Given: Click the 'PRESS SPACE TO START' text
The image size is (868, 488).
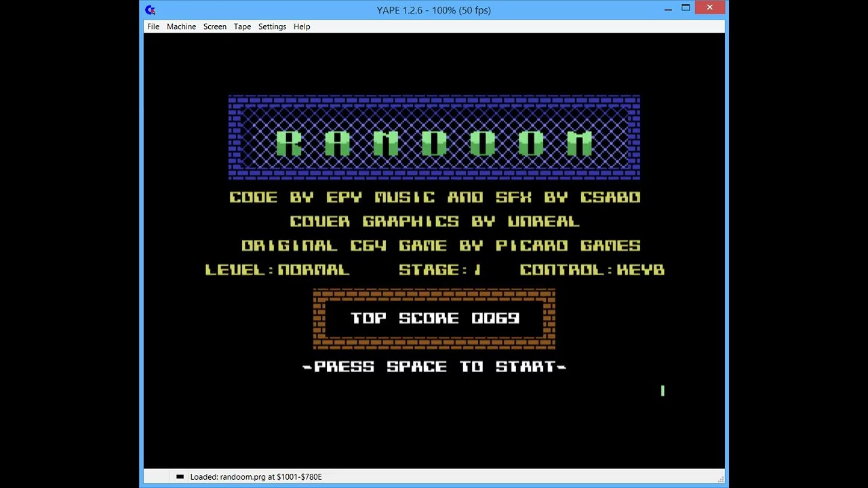Looking at the screenshot, I should tap(434, 367).
